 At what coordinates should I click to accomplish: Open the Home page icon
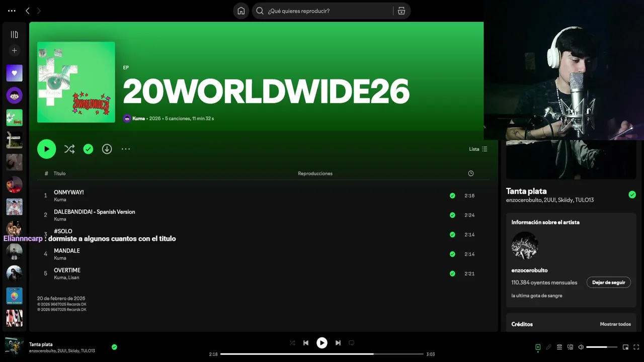click(x=241, y=11)
